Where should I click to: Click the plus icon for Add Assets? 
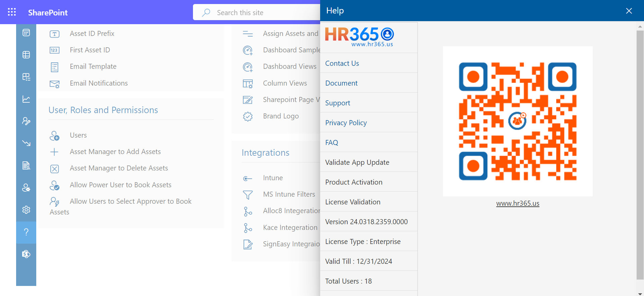pyautogui.click(x=54, y=152)
